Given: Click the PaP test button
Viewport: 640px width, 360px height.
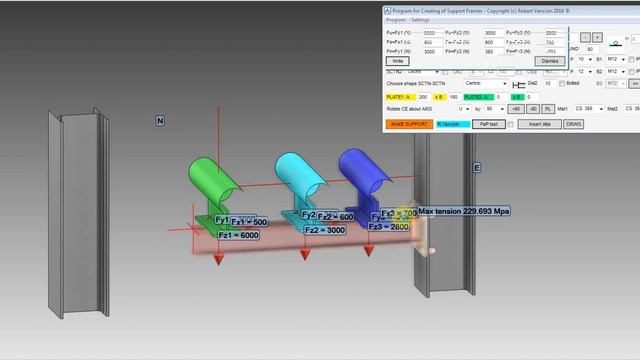Looking at the screenshot, I should pyautogui.click(x=489, y=124).
